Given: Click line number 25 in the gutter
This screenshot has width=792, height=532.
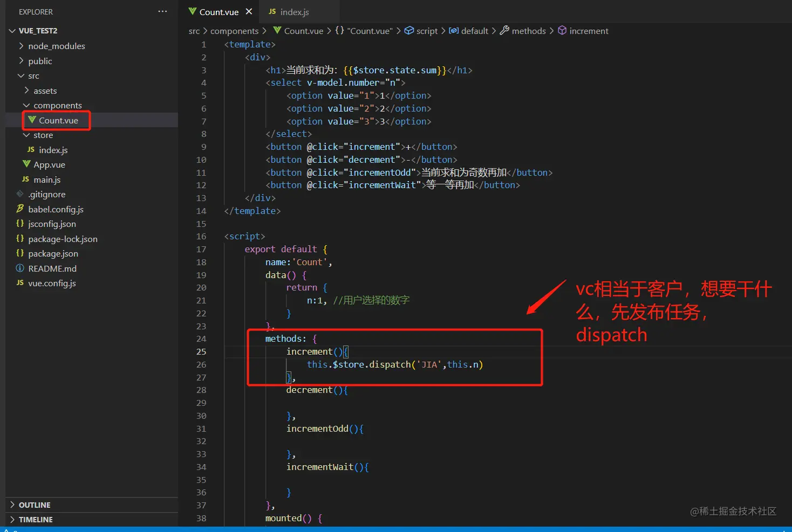Looking at the screenshot, I should (x=201, y=351).
